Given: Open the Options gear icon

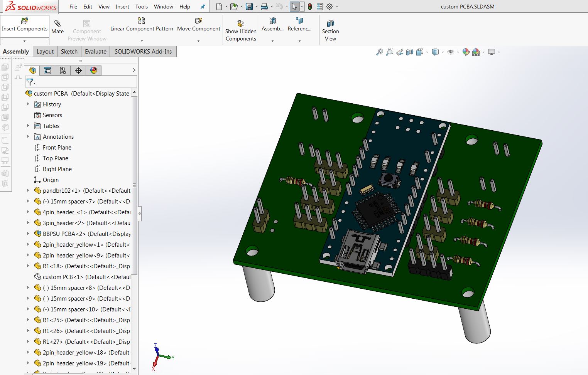Looking at the screenshot, I should pos(329,7).
